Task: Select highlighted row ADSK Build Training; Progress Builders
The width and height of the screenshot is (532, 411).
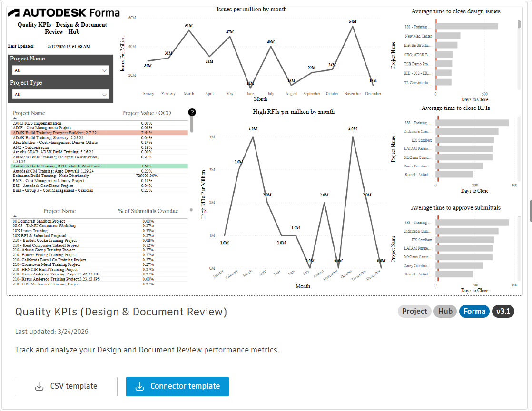Action: (x=99, y=133)
